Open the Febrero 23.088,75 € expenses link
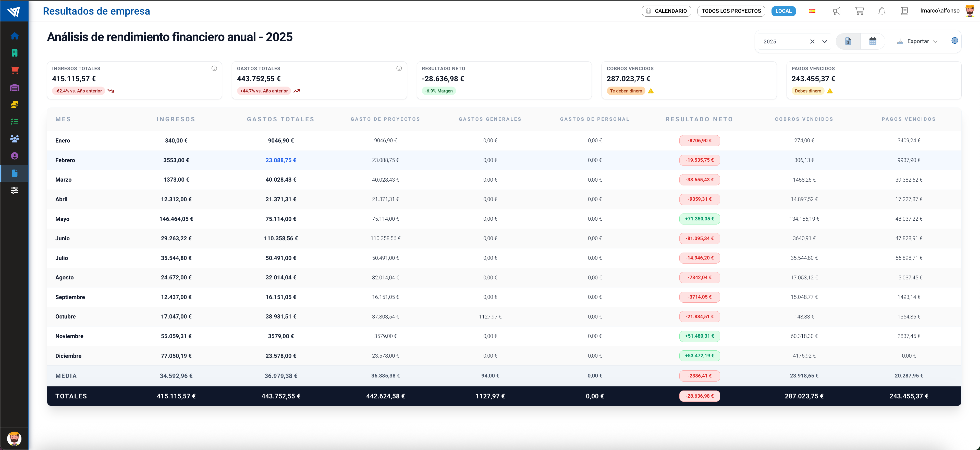 tap(281, 160)
